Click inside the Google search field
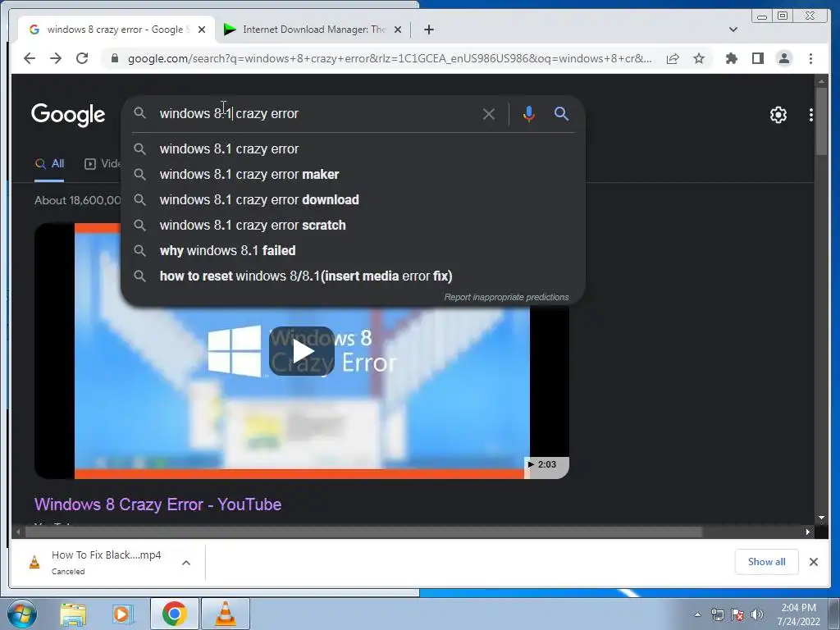This screenshot has height=630, width=840. (x=316, y=113)
